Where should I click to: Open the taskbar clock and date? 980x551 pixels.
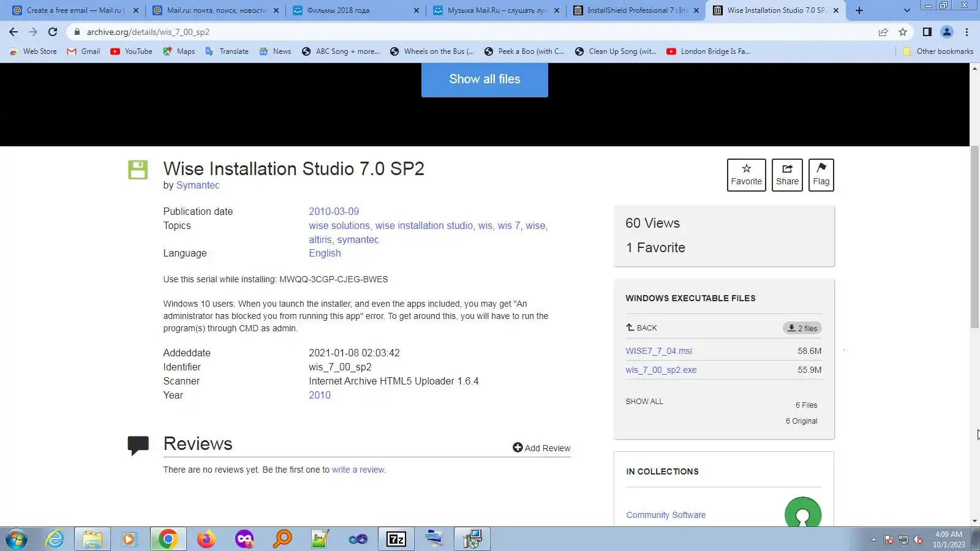(949, 539)
